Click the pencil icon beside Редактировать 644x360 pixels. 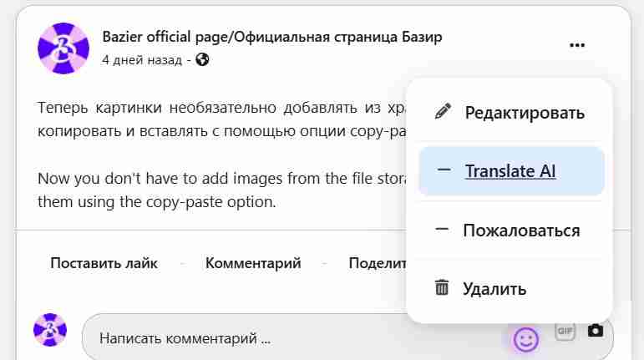[x=443, y=112]
